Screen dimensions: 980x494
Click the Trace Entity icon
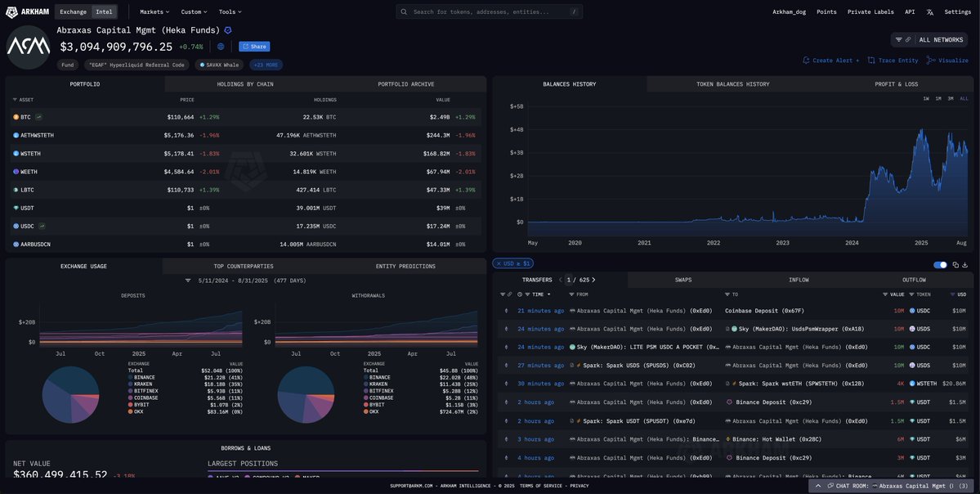tap(871, 61)
